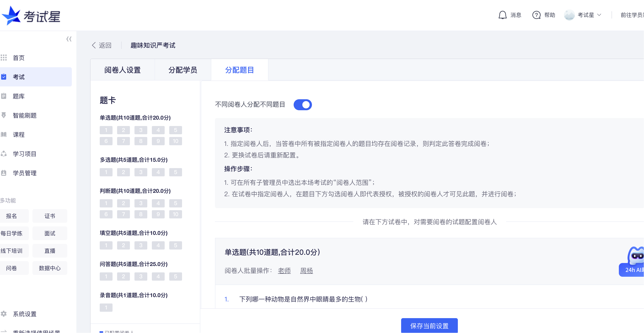Switch to the 分配学员 tab
The width and height of the screenshot is (644, 333).
[183, 70]
